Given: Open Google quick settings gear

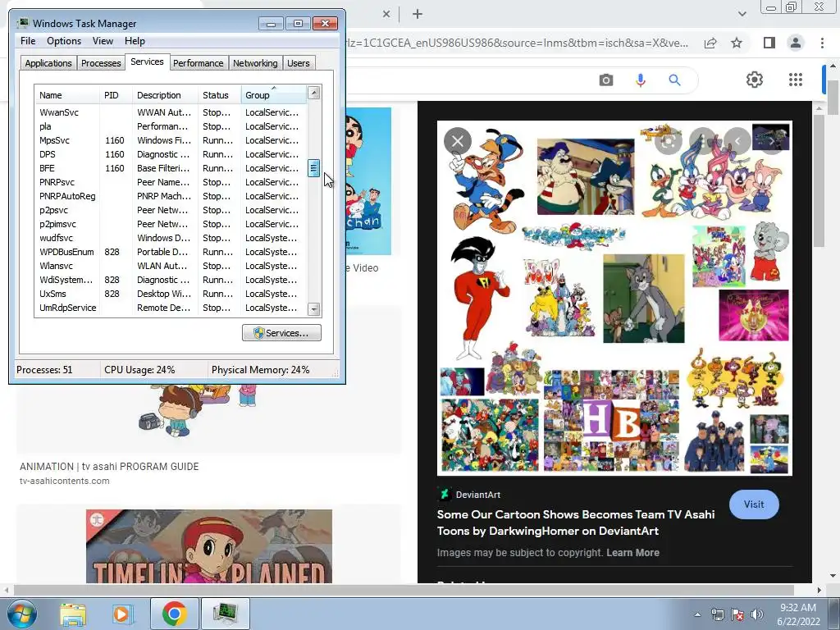Looking at the screenshot, I should tap(755, 80).
